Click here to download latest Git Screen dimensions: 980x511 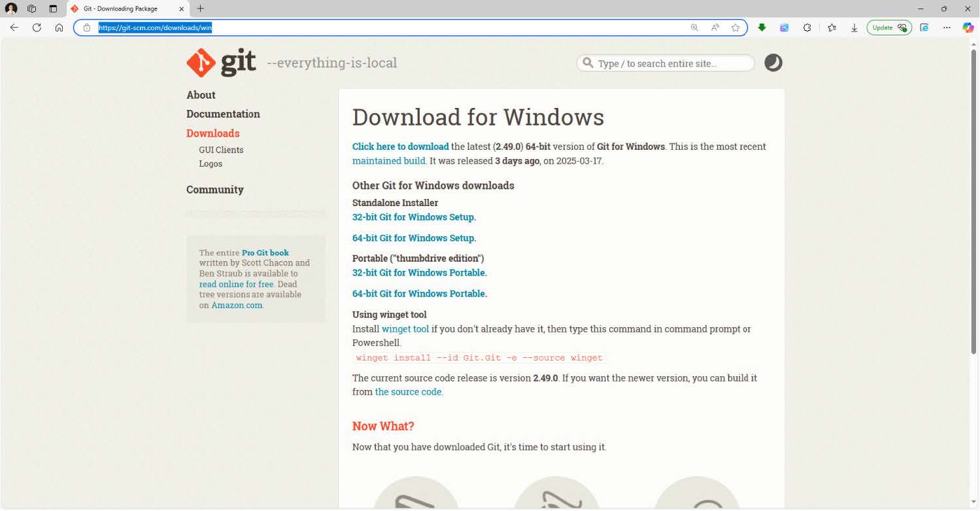pyautogui.click(x=401, y=147)
